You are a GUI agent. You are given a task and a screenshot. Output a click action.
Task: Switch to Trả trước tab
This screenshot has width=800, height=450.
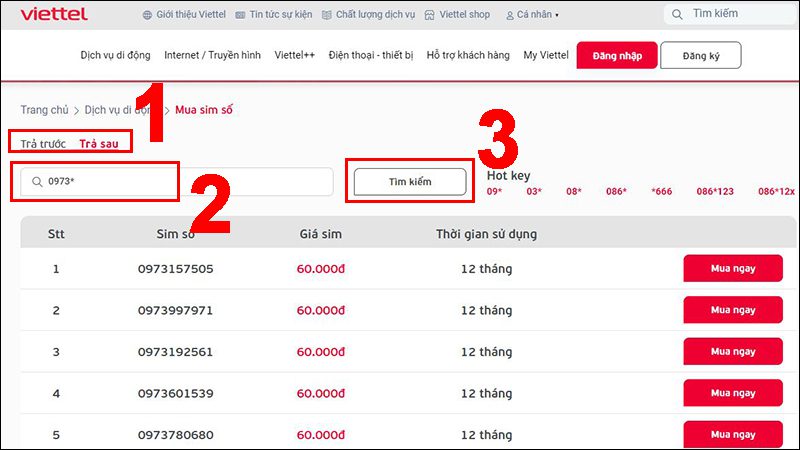pos(43,144)
